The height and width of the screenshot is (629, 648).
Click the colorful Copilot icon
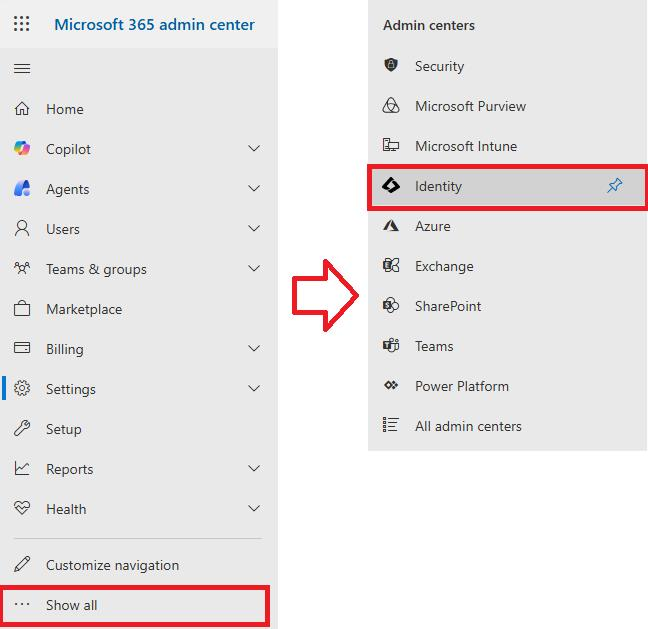[22, 148]
